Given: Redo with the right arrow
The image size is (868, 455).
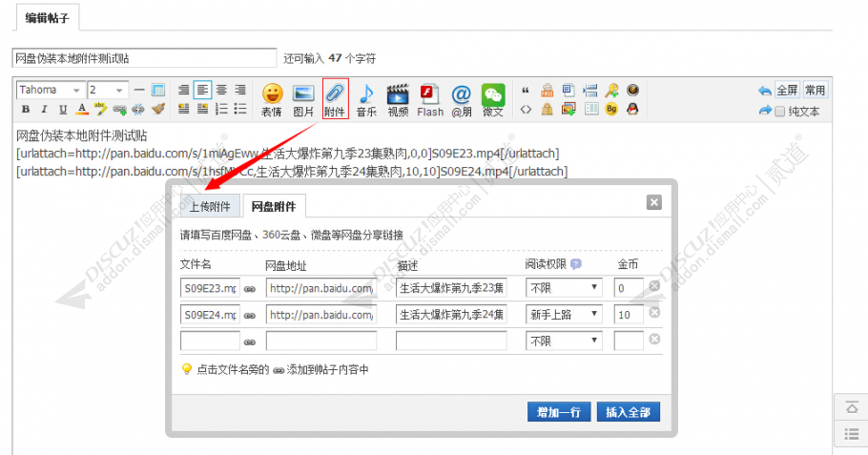Looking at the screenshot, I should point(764,110).
